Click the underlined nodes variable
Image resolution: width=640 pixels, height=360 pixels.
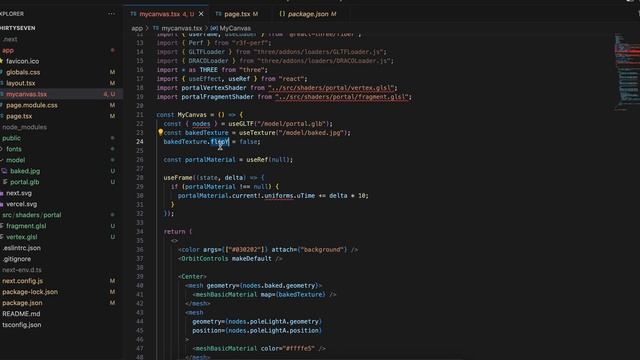tap(201, 124)
